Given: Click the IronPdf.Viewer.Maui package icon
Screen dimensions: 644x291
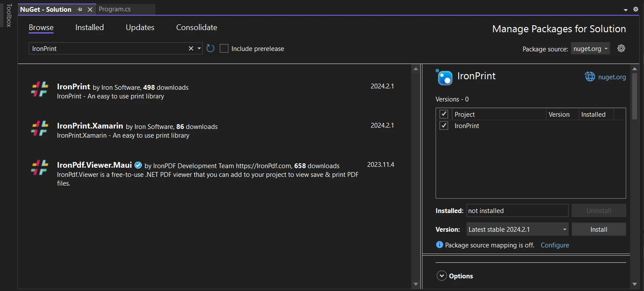Looking at the screenshot, I should pyautogui.click(x=40, y=167).
